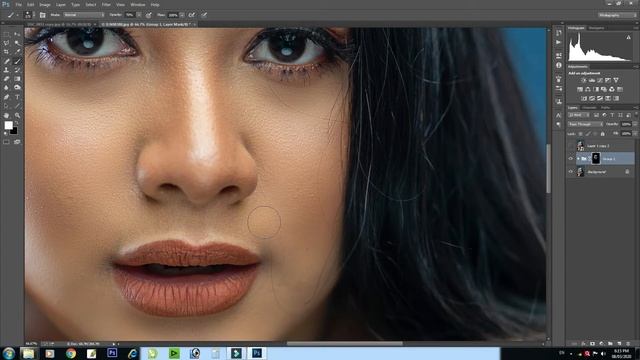Screen dimensions: 640x360
Task: Select the Crop tool
Action: coord(6,52)
